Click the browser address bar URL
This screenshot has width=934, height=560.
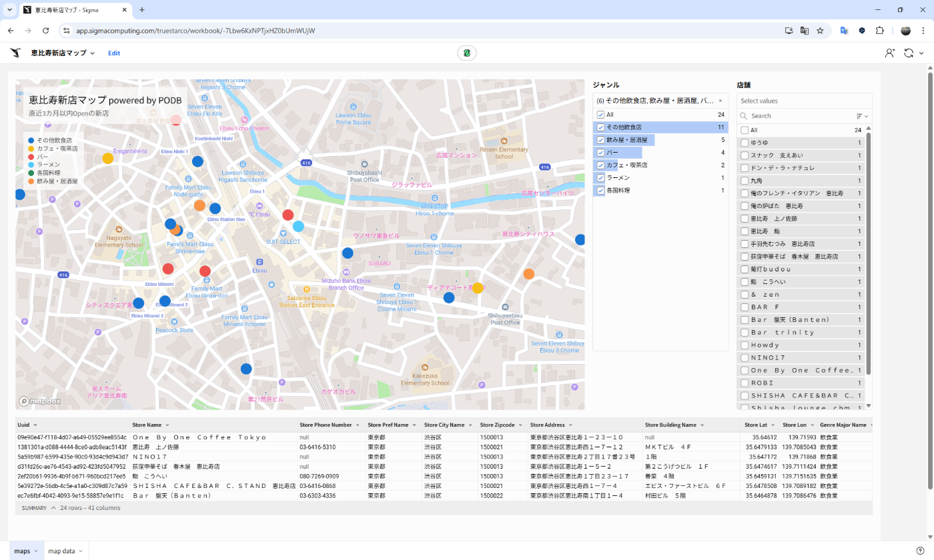tap(195, 31)
